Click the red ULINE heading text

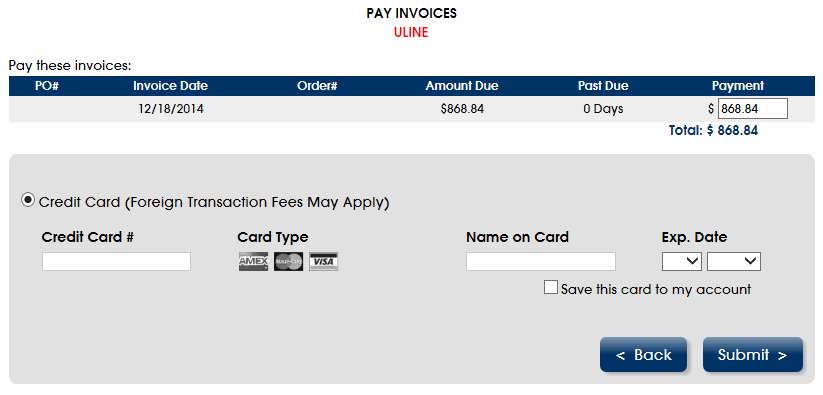tap(411, 33)
